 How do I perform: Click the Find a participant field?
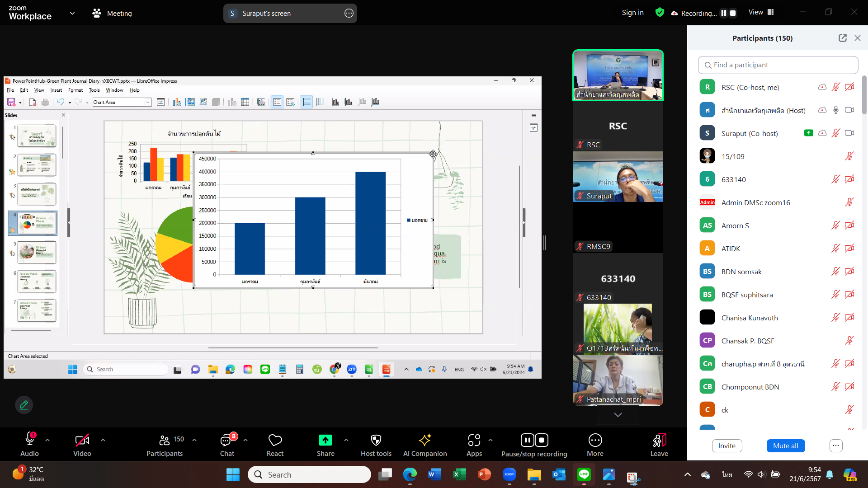(x=778, y=65)
